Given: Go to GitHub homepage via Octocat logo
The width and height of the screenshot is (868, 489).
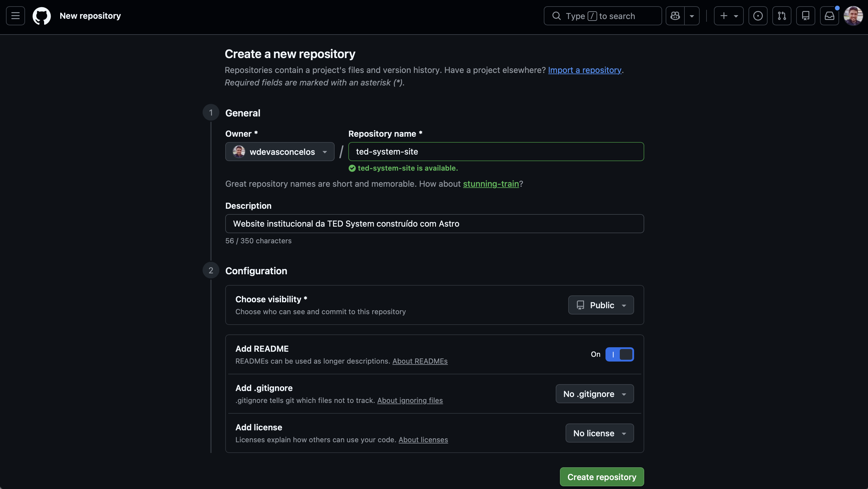Looking at the screenshot, I should point(42,16).
